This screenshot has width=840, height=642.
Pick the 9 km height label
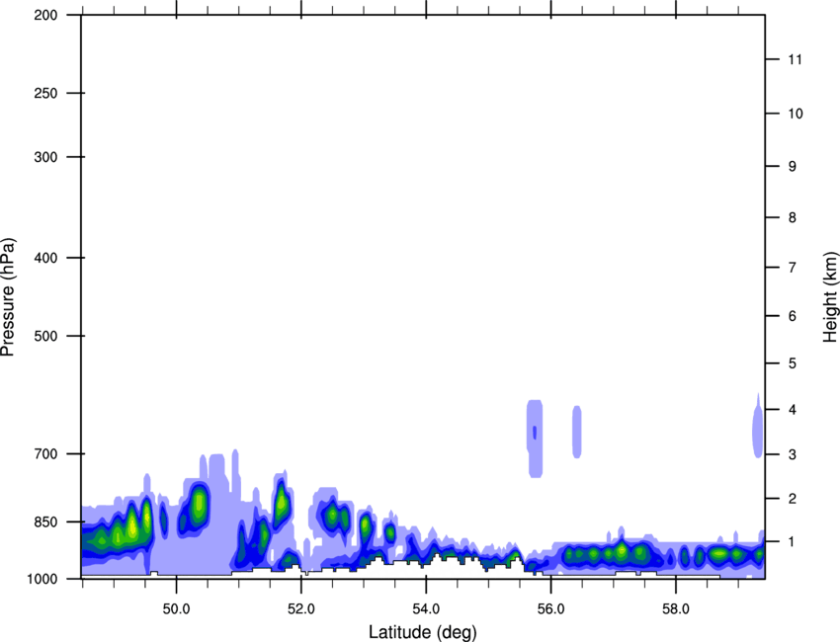pyautogui.click(x=793, y=167)
